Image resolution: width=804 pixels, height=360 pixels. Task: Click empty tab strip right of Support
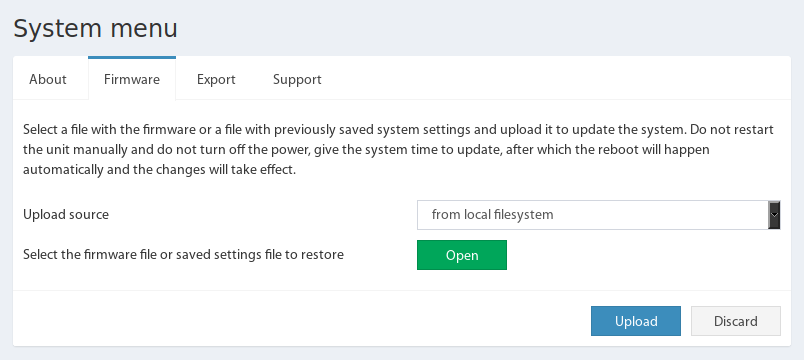[563, 79]
